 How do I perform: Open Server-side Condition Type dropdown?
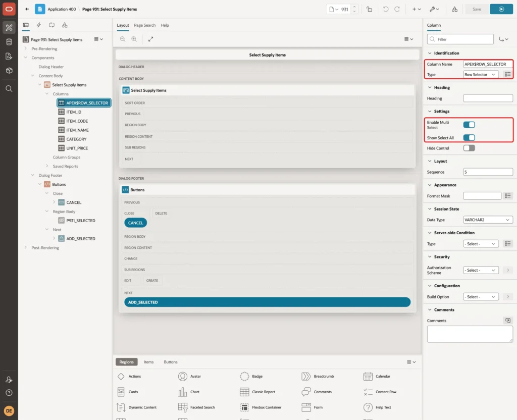tap(481, 244)
